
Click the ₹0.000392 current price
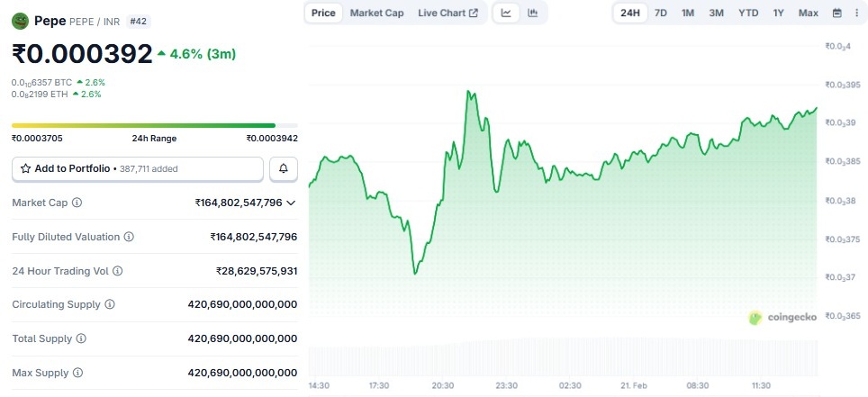82,54
